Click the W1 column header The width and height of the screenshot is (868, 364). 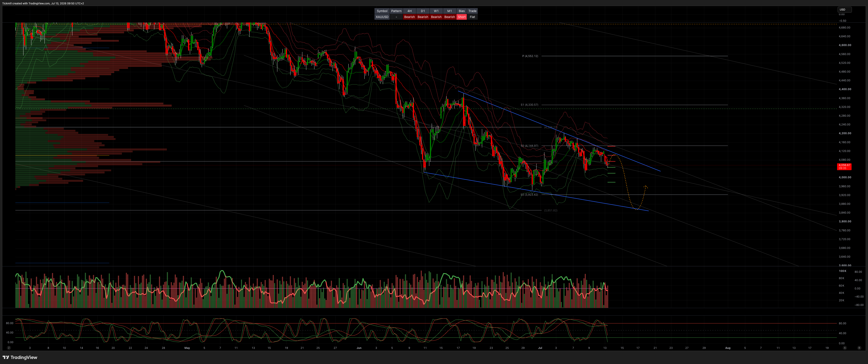click(x=436, y=11)
